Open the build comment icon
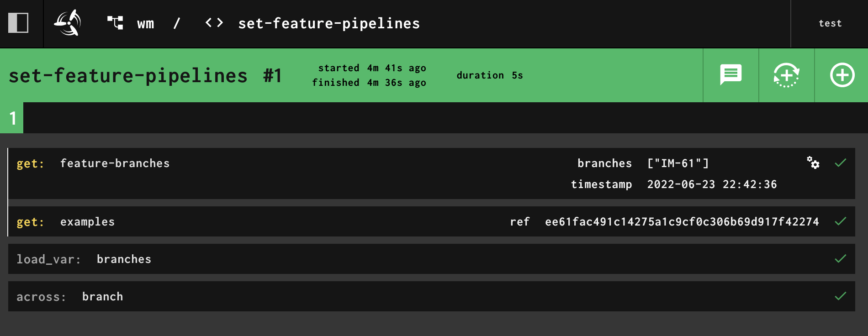868x336 pixels. tap(730, 75)
